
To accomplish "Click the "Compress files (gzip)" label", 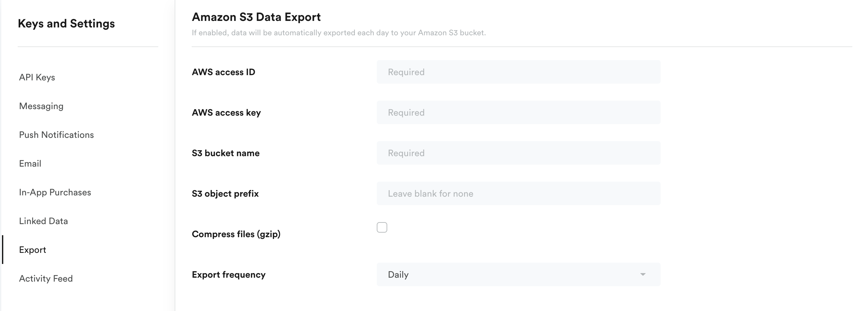I will pos(236,234).
